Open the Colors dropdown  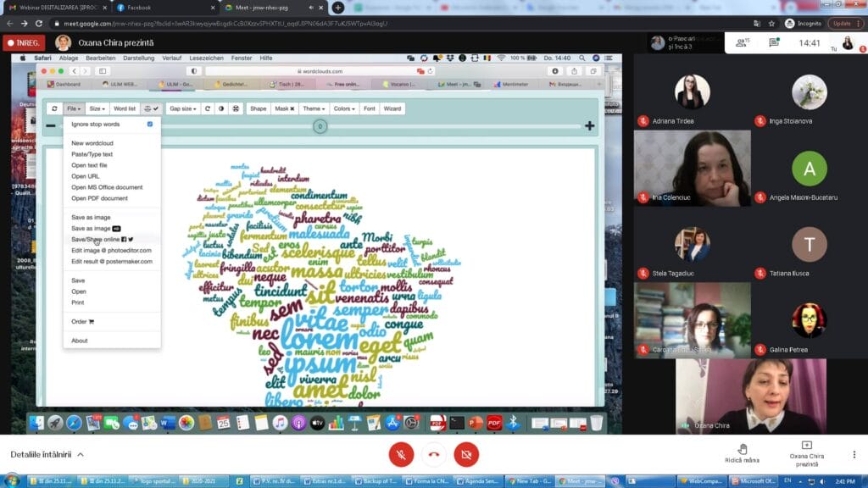pos(343,108)
